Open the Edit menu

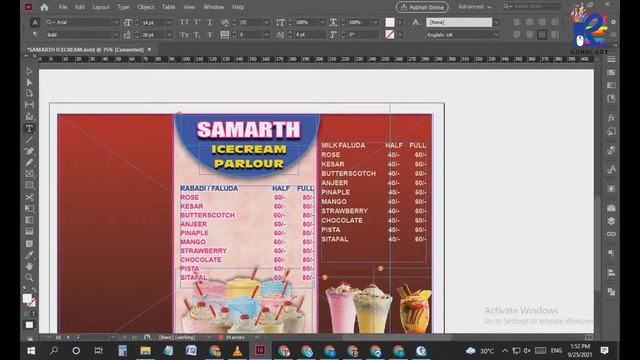coord(80,7)
